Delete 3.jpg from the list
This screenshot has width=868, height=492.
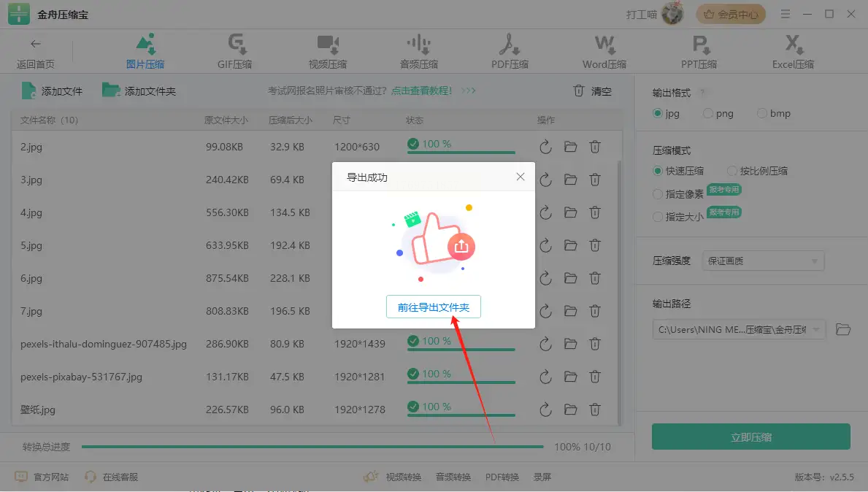click(594, 180)
